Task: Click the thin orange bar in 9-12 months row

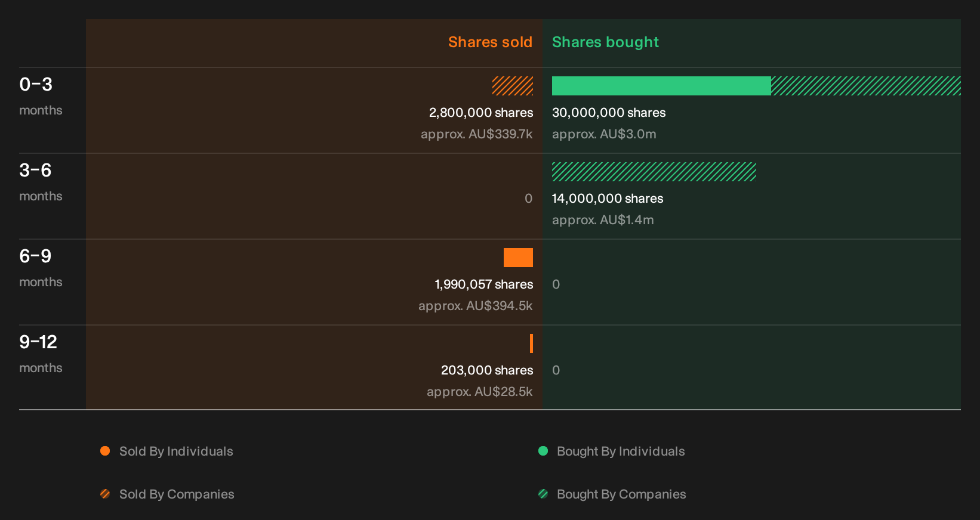Action: click(x=531, y=343)
